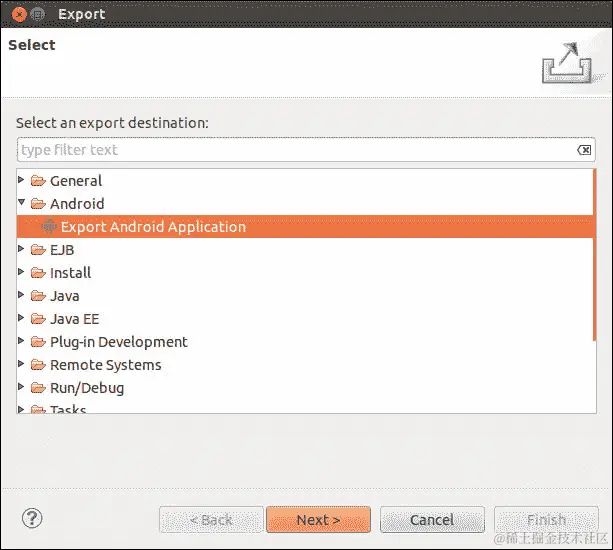The width and height of the screenshot is (613, 550).
Task: Clear the filter text with the eraser icon
Action: pyautogui.click(x=584, y=150)
